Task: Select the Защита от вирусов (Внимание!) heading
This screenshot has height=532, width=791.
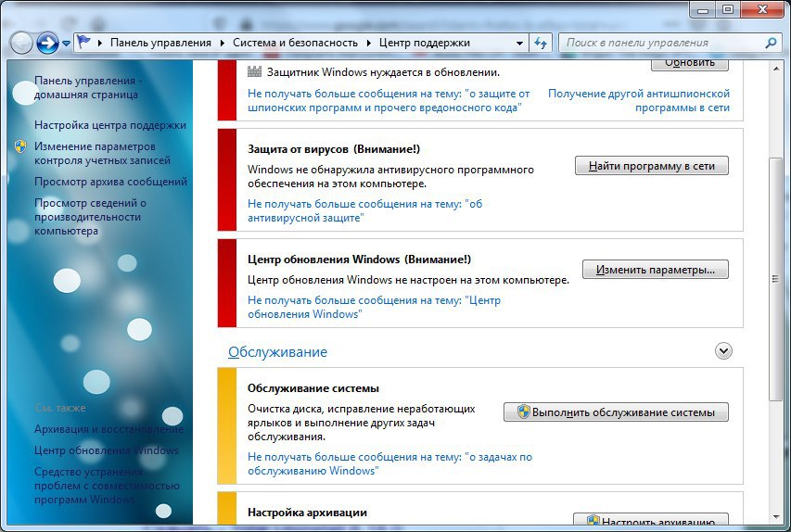Action: tap(334, 149)
